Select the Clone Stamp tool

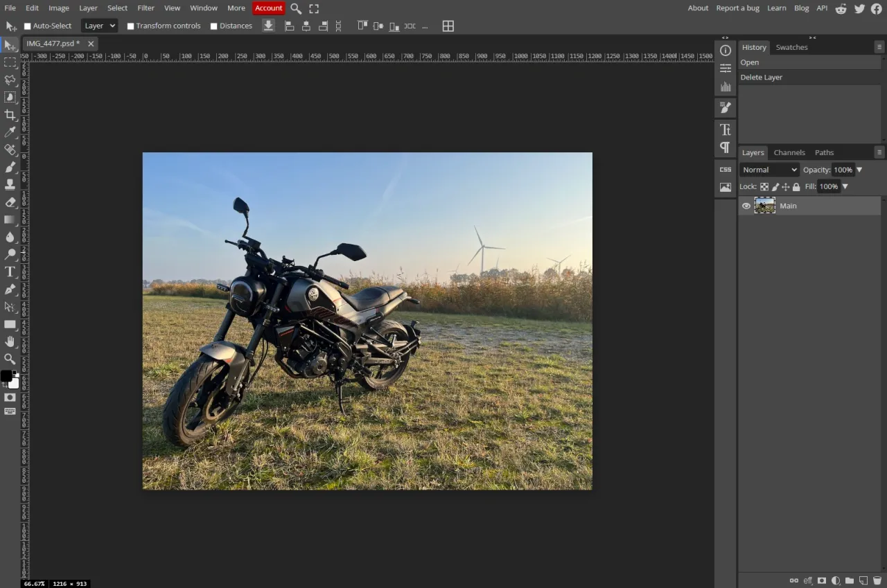(x=10, y=184)
